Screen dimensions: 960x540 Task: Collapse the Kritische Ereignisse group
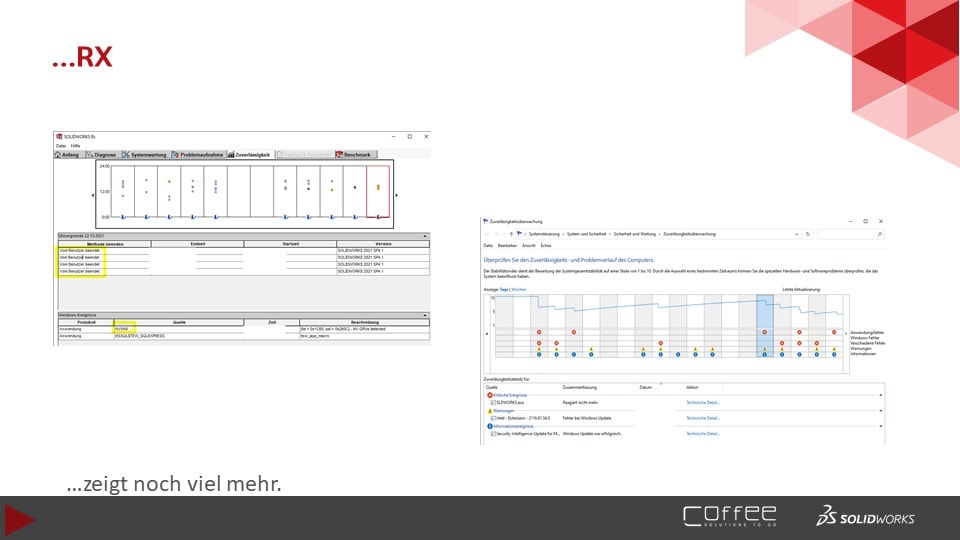click(x=881, y=396)
